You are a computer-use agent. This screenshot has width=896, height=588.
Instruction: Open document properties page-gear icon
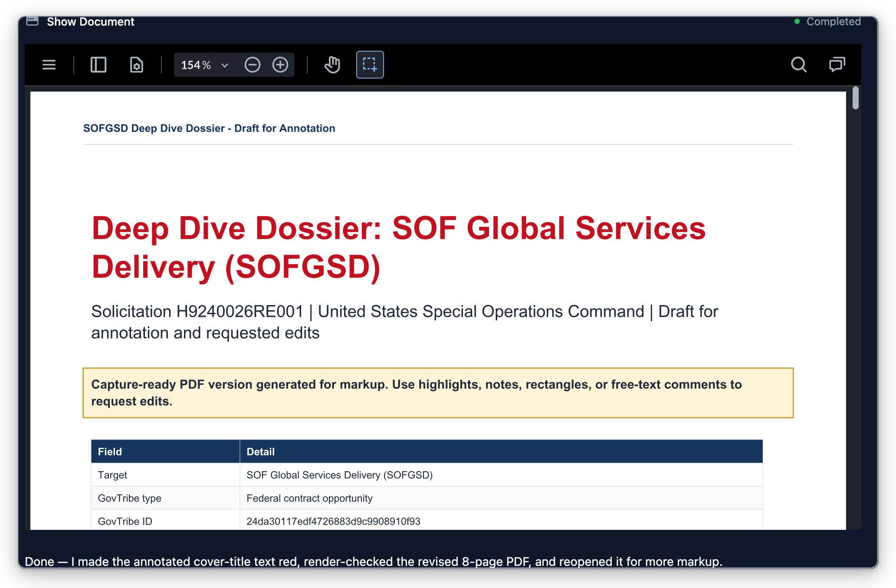[x=137, y=65]
